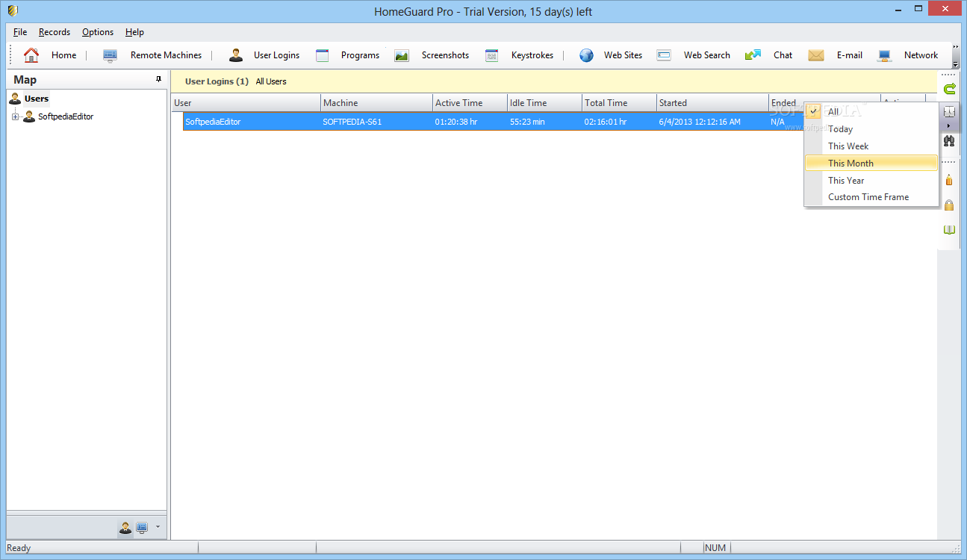The width and height of the screenshot is (967, 560).
Task: Show the Keystrokes report
Action: (519, 55)
